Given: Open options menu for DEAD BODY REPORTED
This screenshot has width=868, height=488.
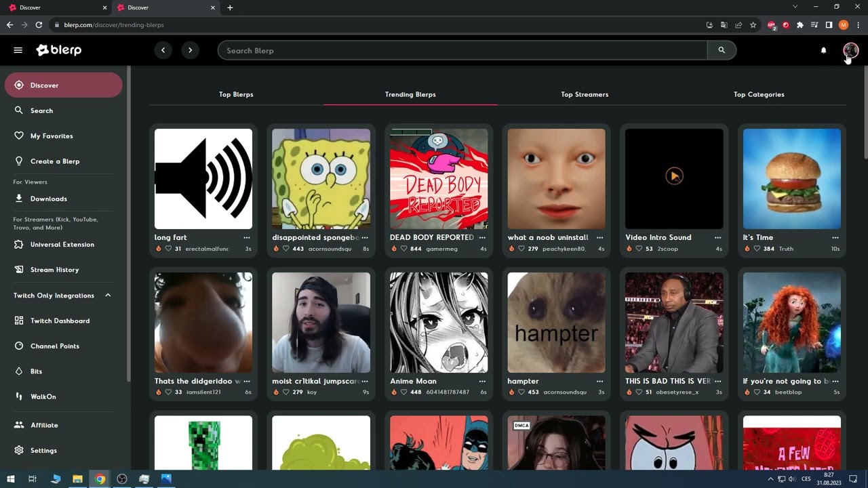Looking at the screenshot, I should [482, 238].
